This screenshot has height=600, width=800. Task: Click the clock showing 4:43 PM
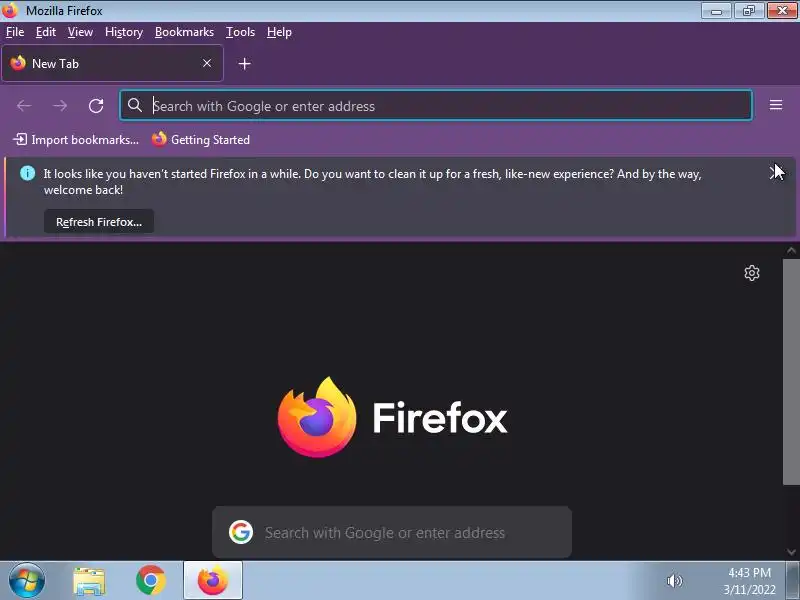click(749, 573)
